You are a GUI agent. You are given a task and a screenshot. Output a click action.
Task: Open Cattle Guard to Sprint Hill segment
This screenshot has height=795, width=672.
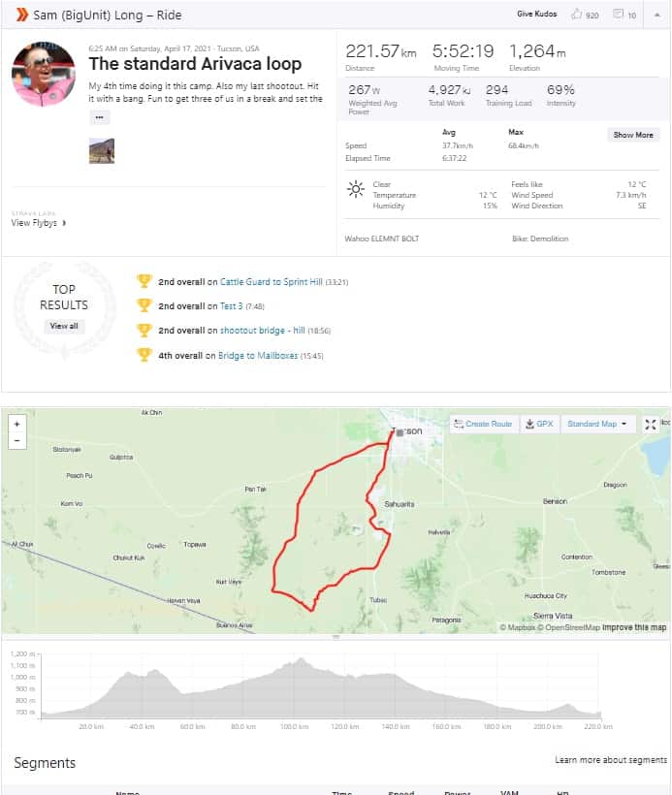pos(272,282)
